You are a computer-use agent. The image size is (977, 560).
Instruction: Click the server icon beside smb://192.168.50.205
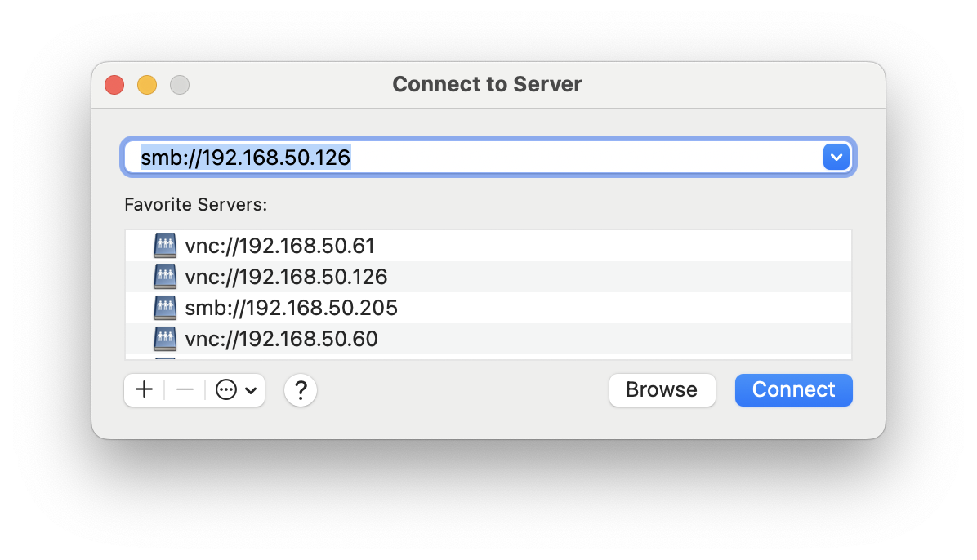pyautogui.click(x=165, y=308)
